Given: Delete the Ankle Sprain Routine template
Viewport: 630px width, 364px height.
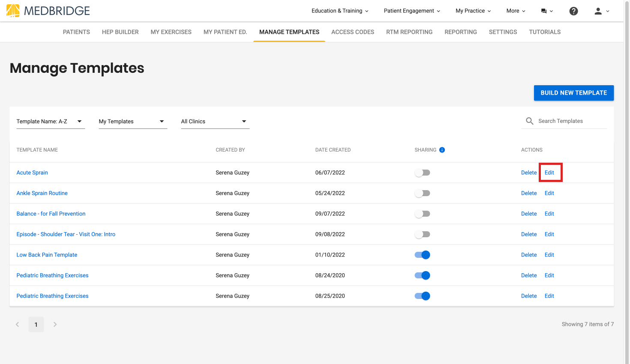Looking at the screenshot, I should (529, 193).
